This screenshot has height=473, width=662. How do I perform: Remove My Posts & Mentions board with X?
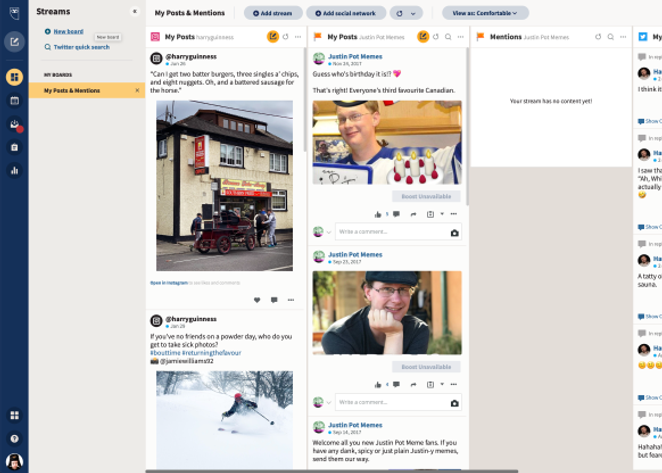(137, 90)
